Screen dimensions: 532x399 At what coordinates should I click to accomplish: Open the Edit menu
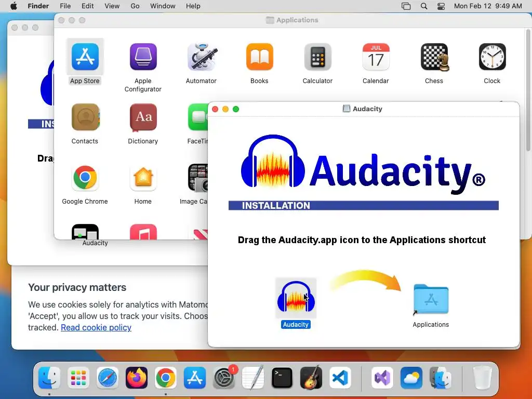tap(87, 6)
